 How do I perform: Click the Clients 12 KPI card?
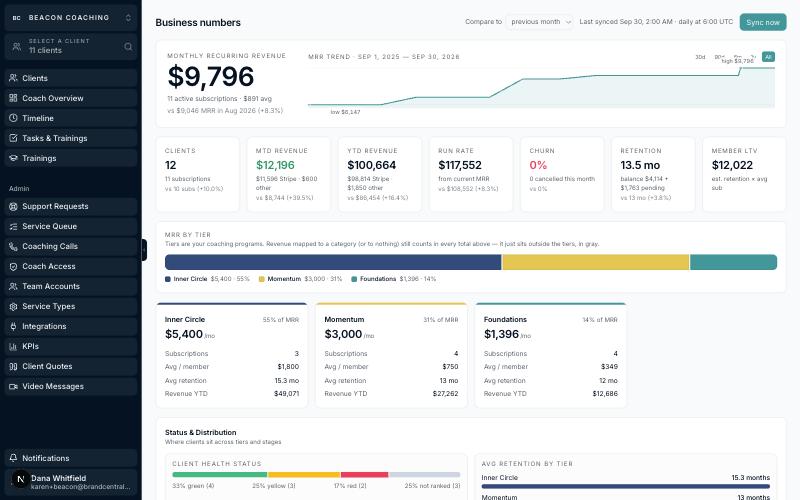(x=197, y=174)
